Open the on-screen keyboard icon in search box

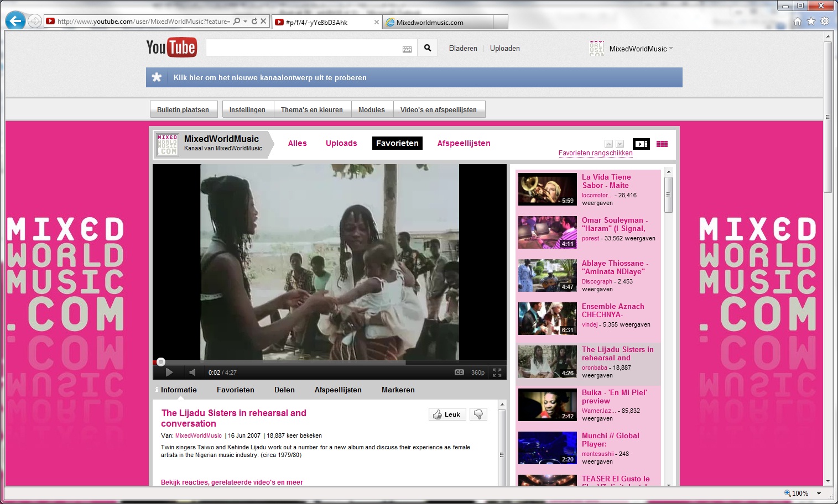407,49
